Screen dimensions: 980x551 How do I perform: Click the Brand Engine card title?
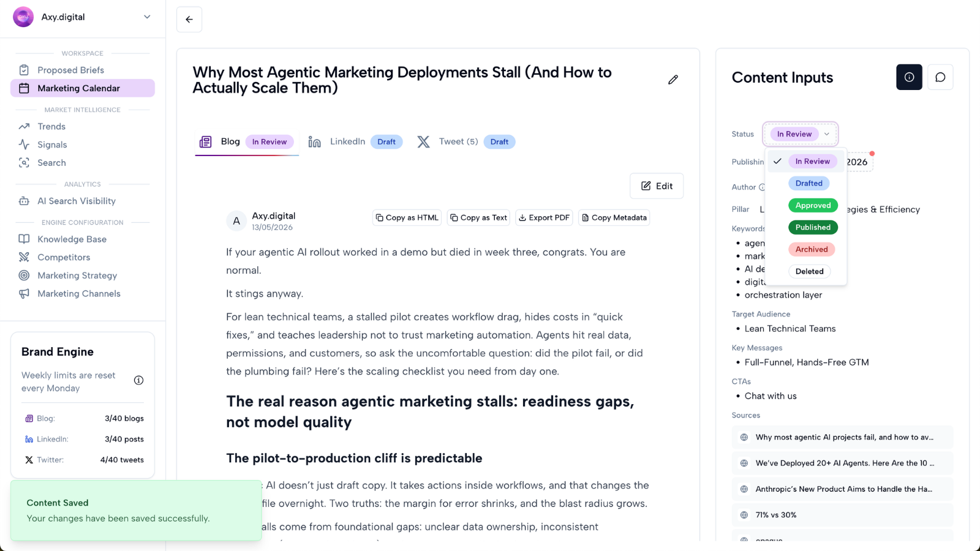[x=58, y=352]
